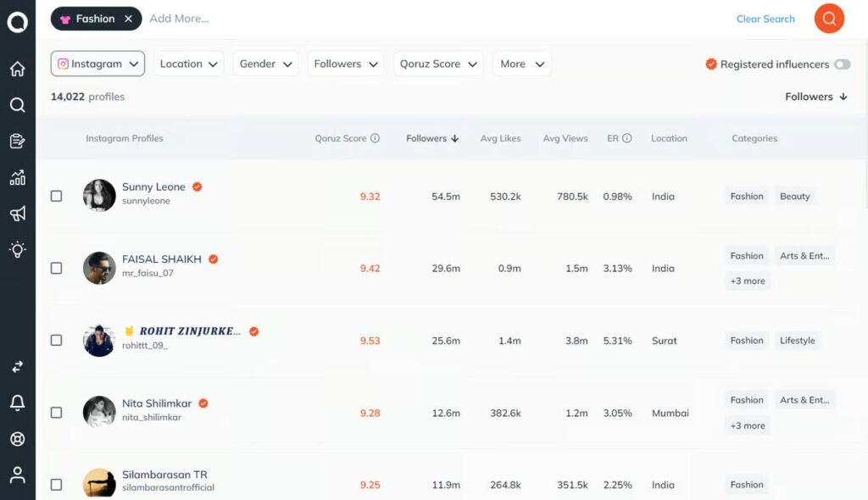This screenshot has height=500, width=868.
Task: Click Silambarasan TR's profile photo
Action: pyautogui.click(x=99, y=483)
